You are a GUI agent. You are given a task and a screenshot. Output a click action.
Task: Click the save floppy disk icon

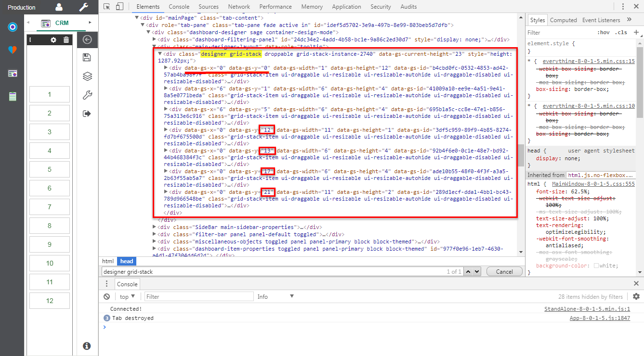(87, 58)
